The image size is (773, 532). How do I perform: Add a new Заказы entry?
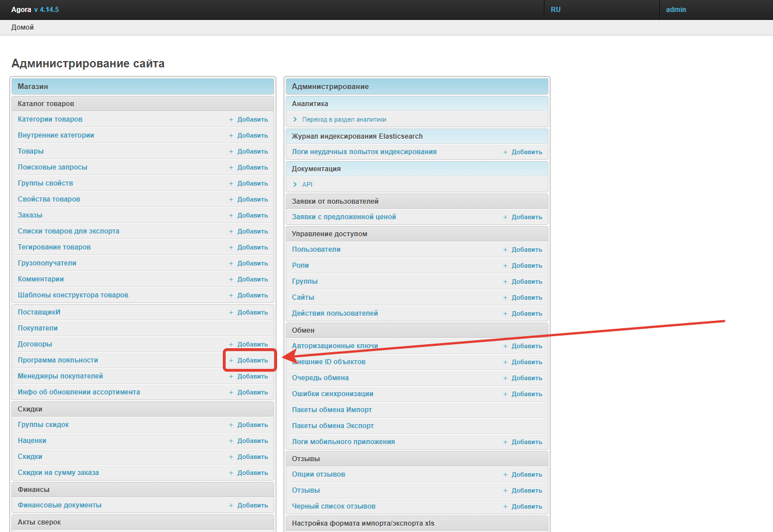pos(252,215)
